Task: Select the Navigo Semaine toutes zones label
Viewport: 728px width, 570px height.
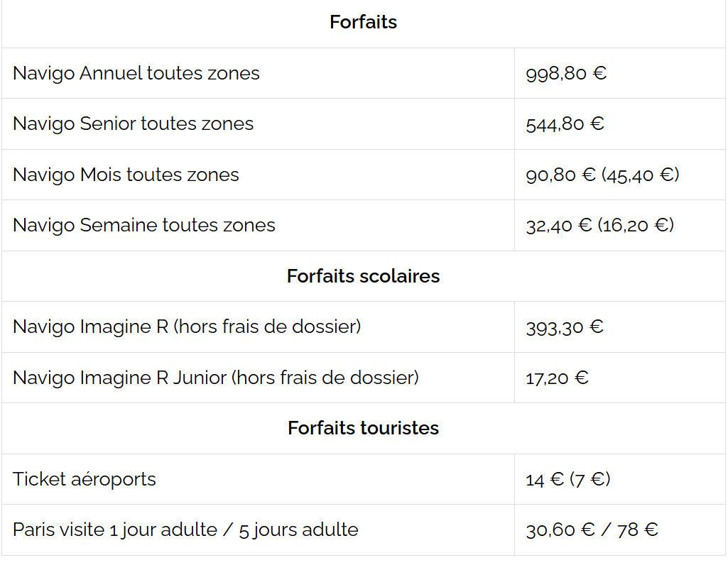Action: click(143, 226)
